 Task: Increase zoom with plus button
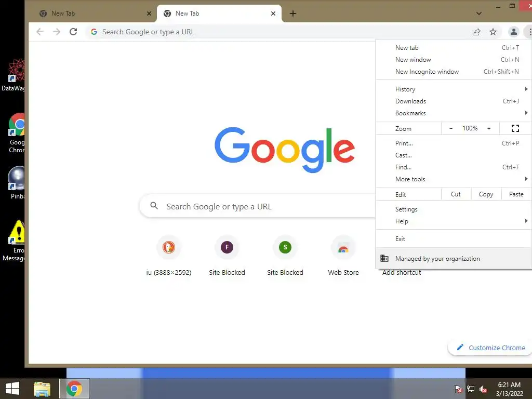[489, 128]
